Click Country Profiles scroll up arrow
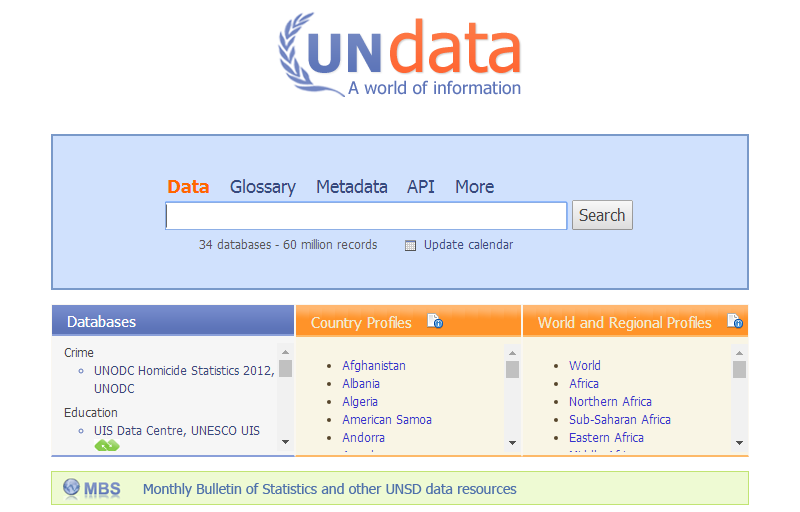Screen dimensions: 800x512 [512, 353]
